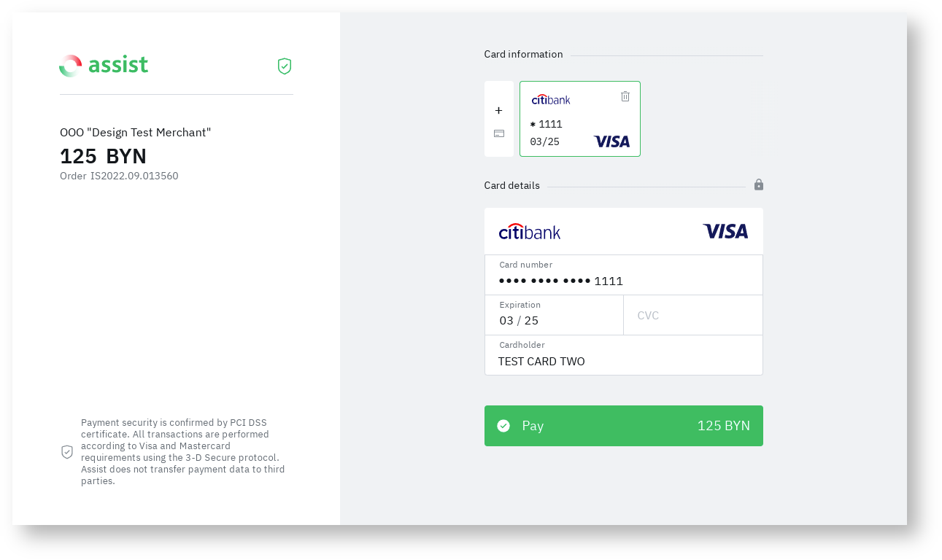This screenshot has width=942, height=560.
Task: Click the Assist logo
Action: (104, 66)
